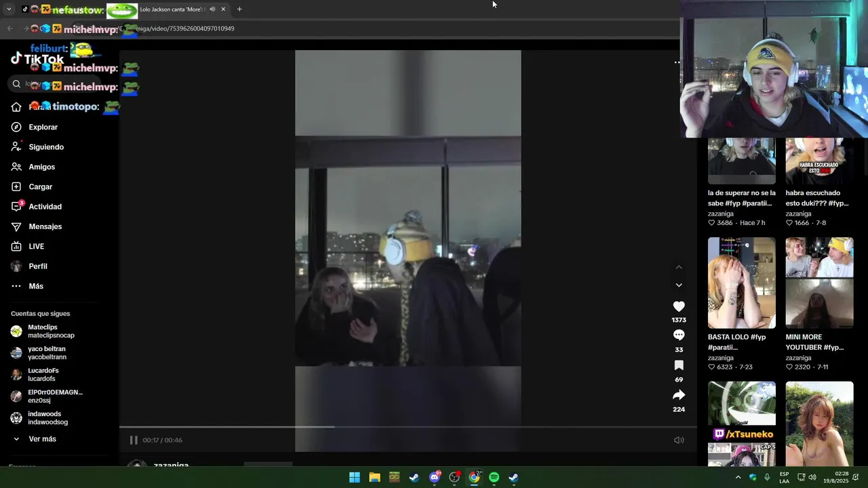The height and width of the screenshot is (488, 868).
Task: Go to next video down arrow
Action: 679,285
